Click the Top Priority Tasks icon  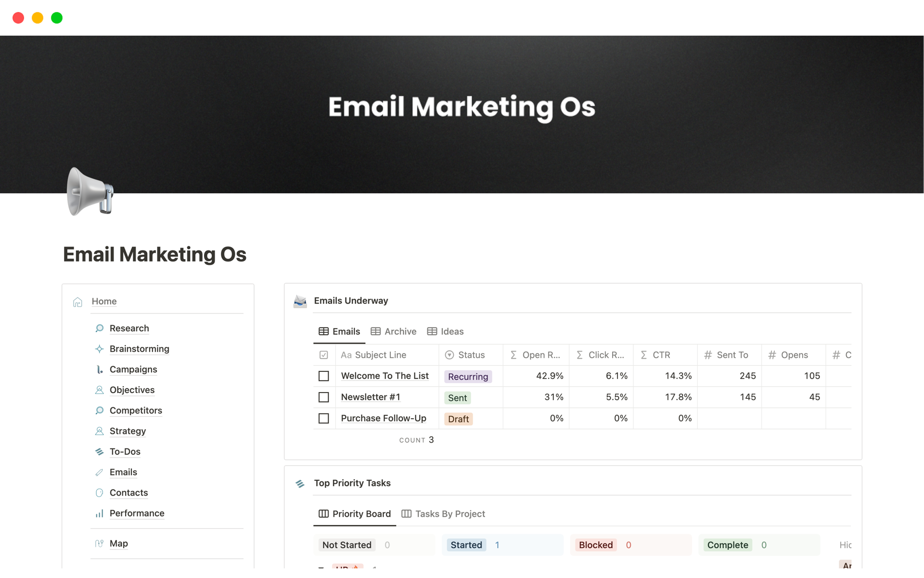[300, 483]
